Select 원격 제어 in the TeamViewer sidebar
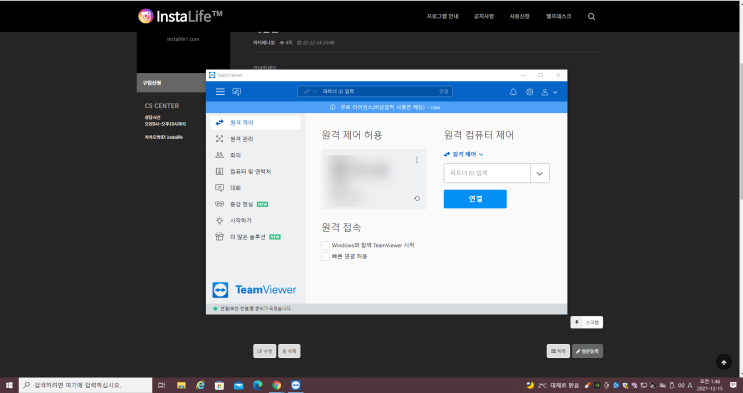The width and height of the screenshot is (743, 393). [255, 122]
